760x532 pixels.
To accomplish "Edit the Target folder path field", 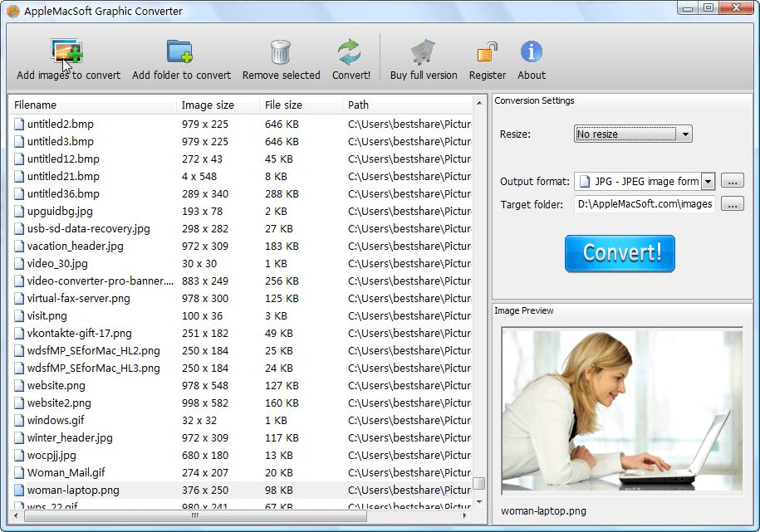I will [644, 204].
